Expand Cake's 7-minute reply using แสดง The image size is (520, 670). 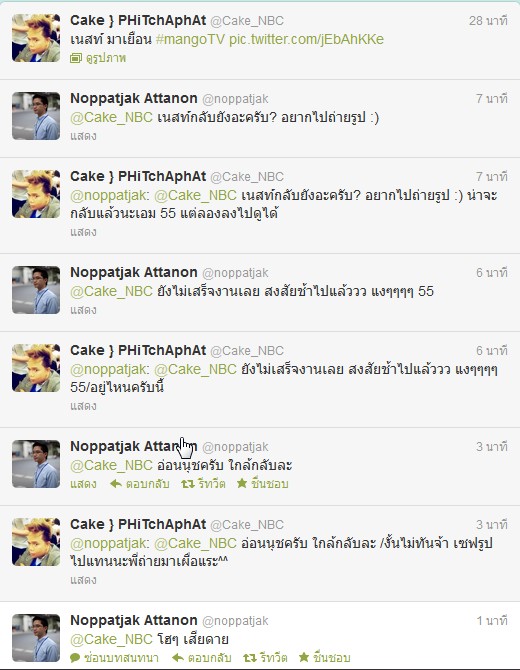(x=83, y=232)
